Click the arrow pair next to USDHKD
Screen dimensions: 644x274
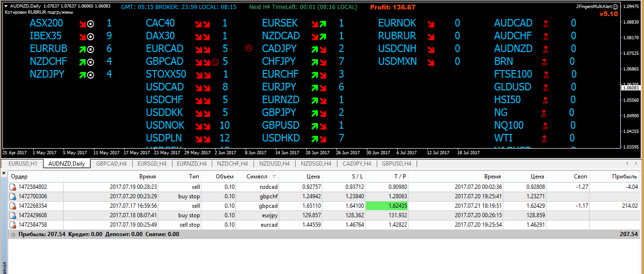click(x=319, y=138)
